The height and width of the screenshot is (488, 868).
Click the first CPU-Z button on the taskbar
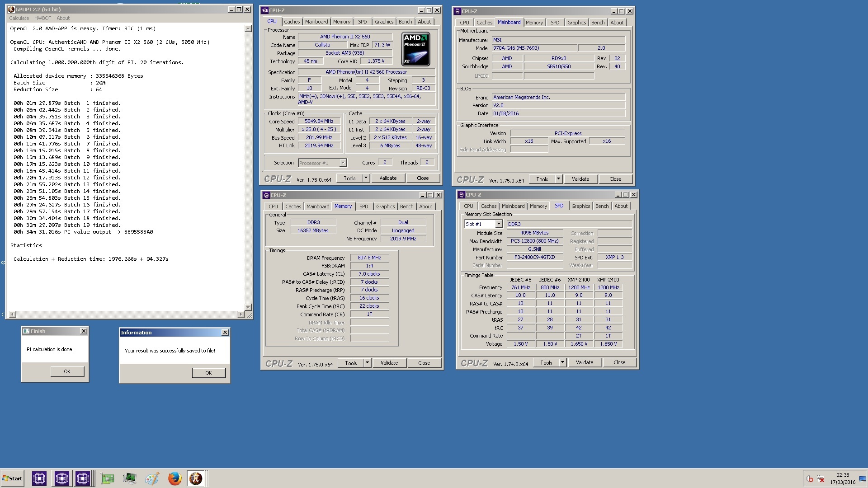[x=39, y=478]
